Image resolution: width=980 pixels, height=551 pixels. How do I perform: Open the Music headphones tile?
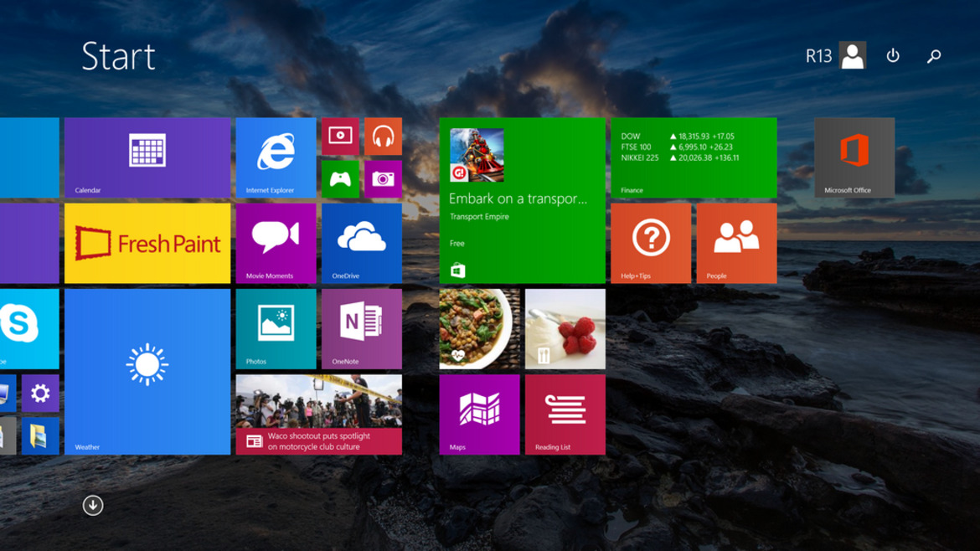[383, 136]
